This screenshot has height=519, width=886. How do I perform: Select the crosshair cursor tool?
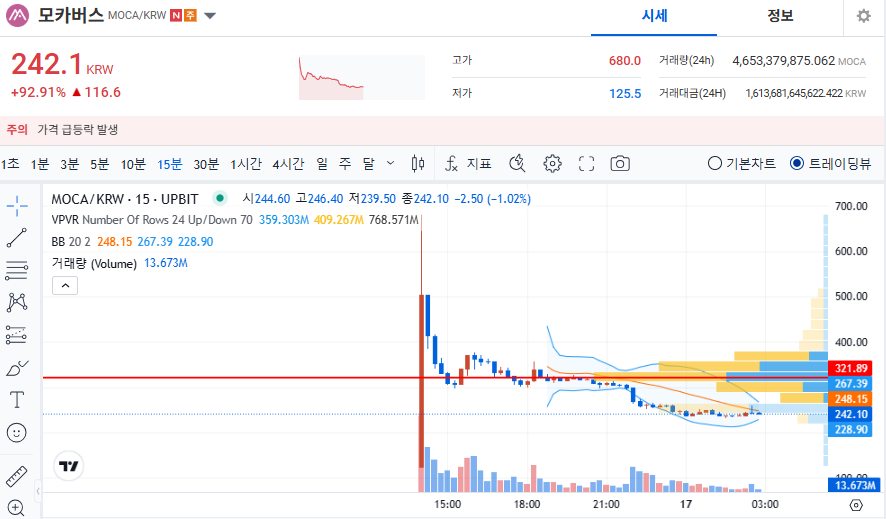click(17, 206)
